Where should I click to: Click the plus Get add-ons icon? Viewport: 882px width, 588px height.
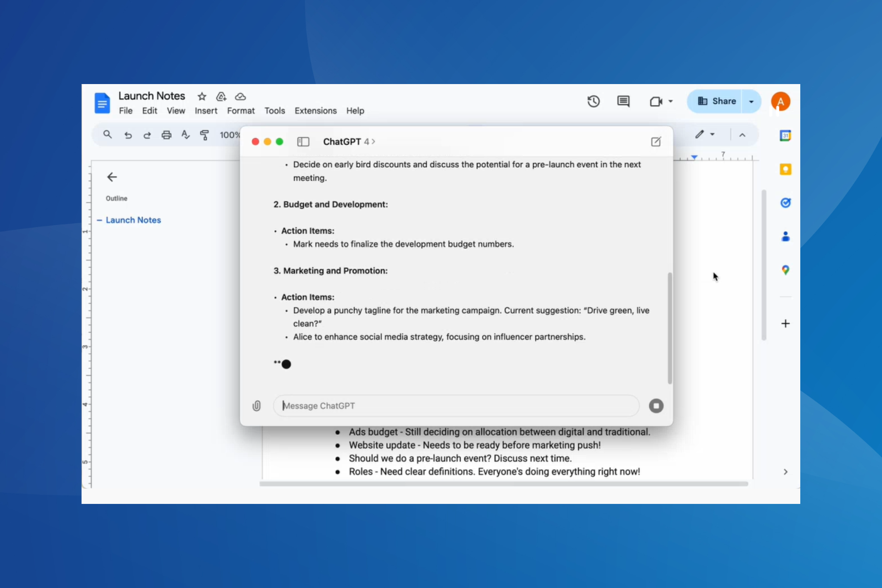786,323
